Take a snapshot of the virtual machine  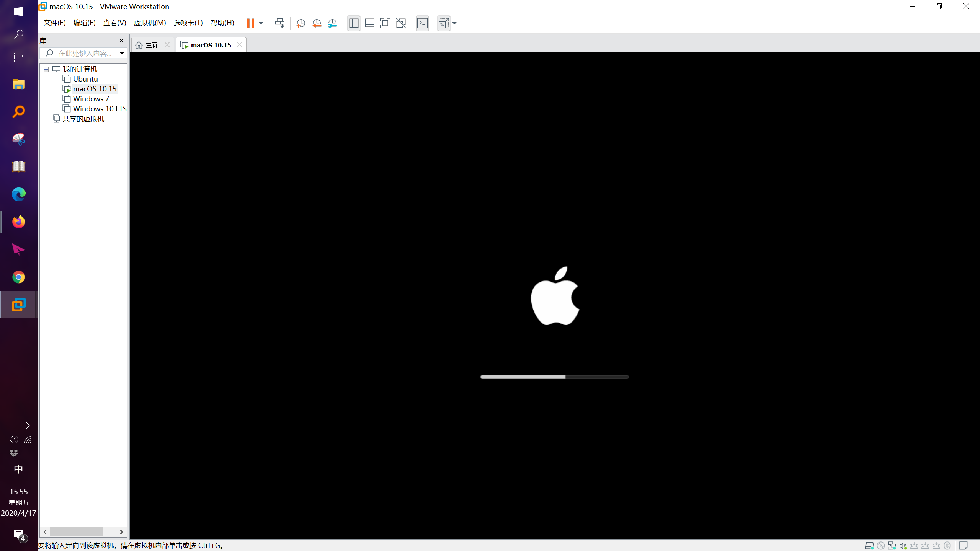pyautogui.click(x=301, y=23)
